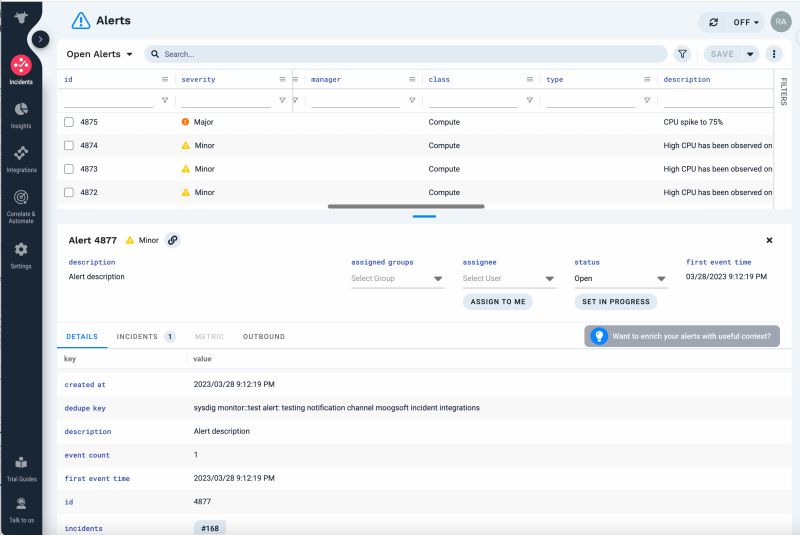This screenshot has width=800, height=535.
Task: Switch to the OUTBOUND tab
Action: pos(264,337)
